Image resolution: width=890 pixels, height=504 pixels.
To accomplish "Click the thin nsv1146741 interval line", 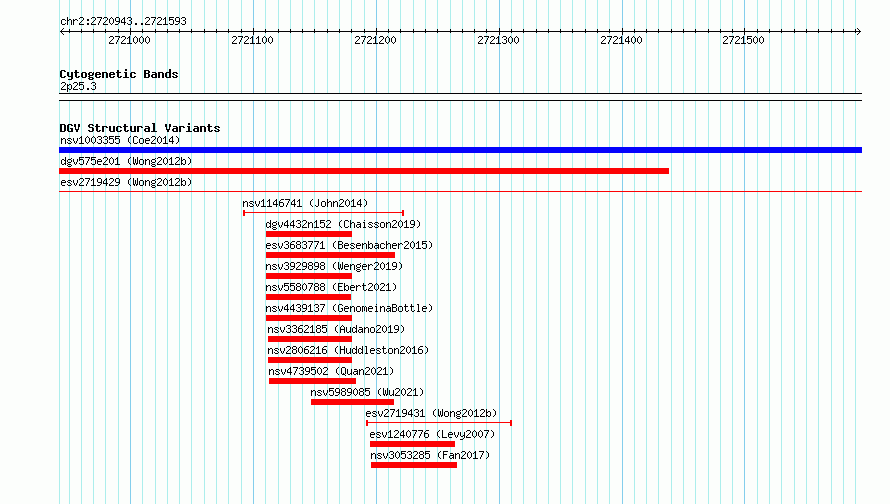I will (x=324, y=213).
